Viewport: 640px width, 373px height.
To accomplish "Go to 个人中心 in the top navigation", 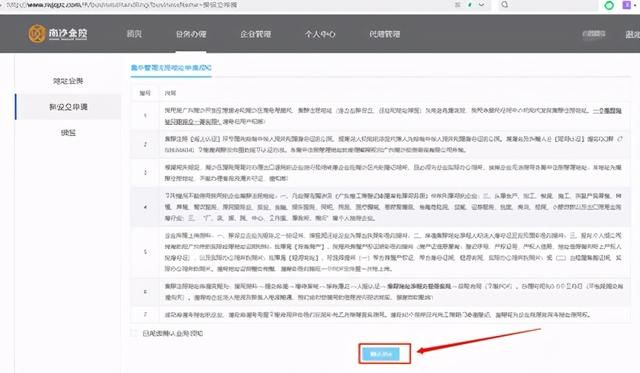I will [320, 34].
